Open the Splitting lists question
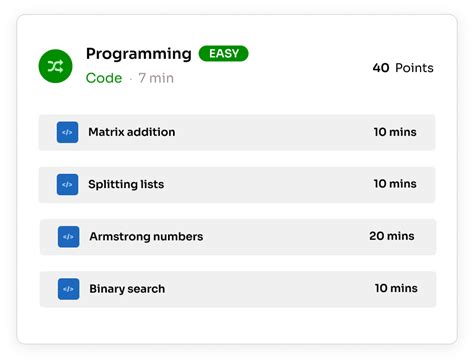The height and width of the screenshot is (363, 474). pos(126,184)
